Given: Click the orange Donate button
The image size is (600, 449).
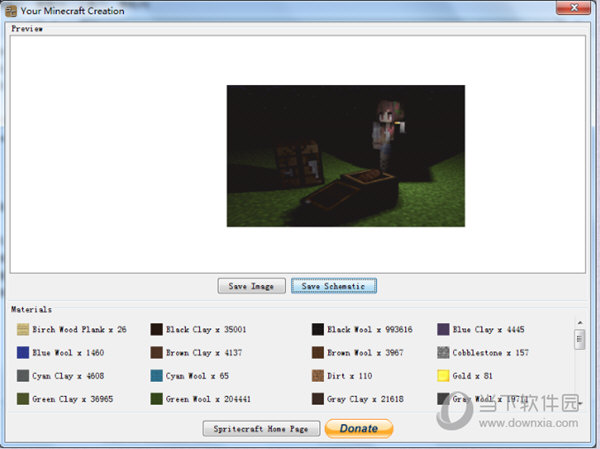Looking at the screenshot, I should tap(359, 429).
